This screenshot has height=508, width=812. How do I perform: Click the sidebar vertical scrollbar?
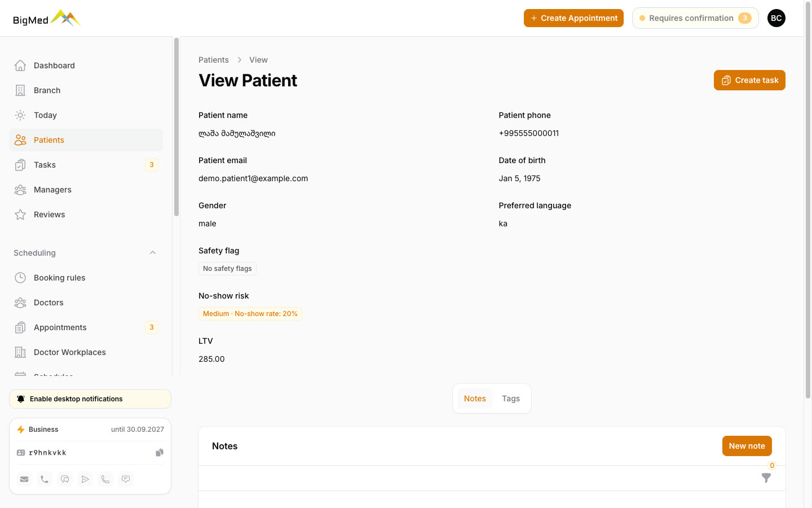(176, 127)
